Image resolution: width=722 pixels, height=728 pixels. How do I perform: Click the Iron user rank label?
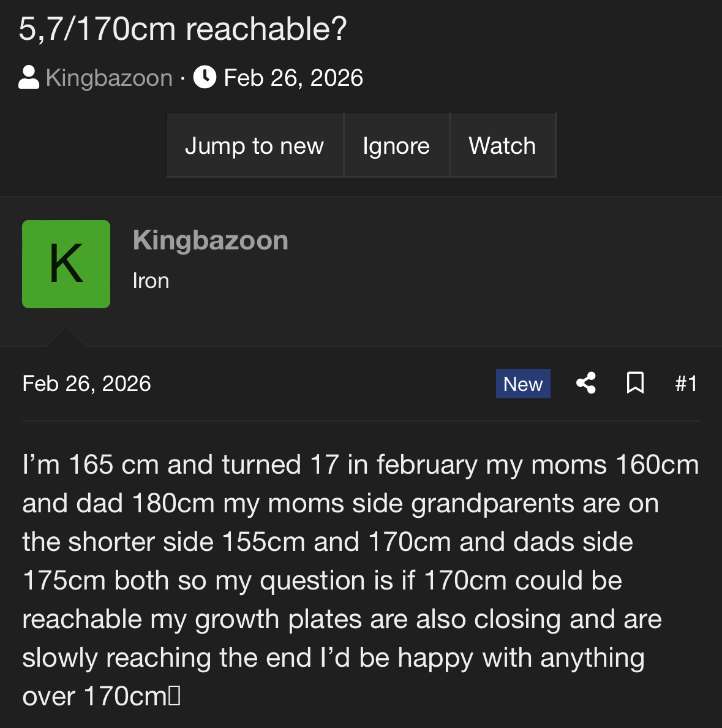coord(151,281)
